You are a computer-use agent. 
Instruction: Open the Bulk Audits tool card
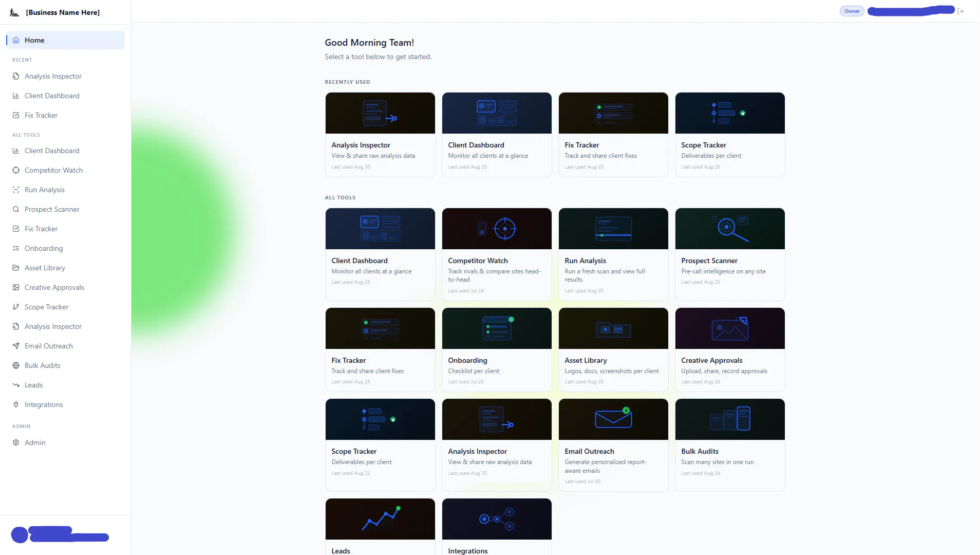click(730, 445)
